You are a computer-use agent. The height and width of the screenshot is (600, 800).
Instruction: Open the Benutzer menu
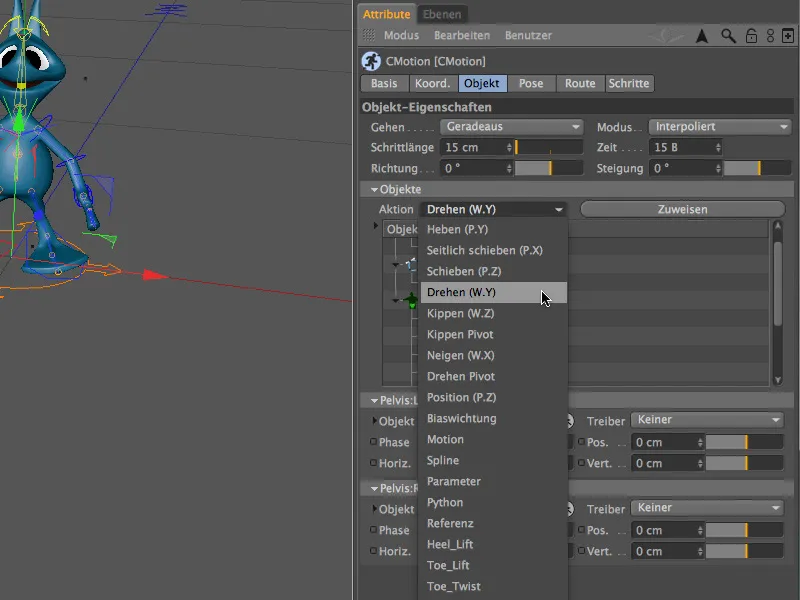528,35
